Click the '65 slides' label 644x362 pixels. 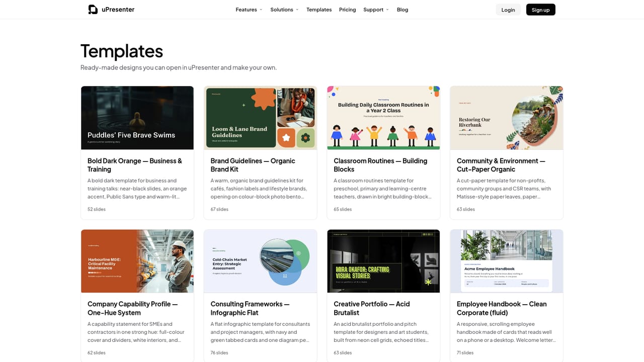(x=343, y=209)
